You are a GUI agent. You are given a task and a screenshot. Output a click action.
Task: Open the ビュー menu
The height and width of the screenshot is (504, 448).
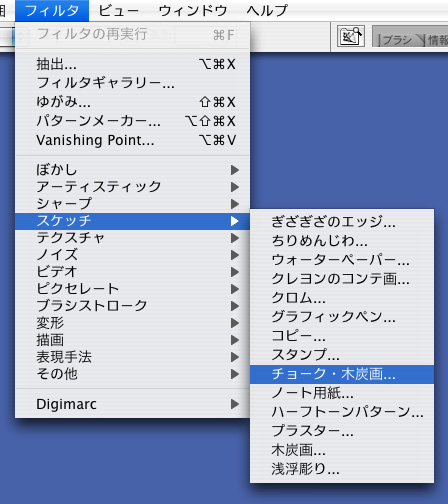coord(119,11)
